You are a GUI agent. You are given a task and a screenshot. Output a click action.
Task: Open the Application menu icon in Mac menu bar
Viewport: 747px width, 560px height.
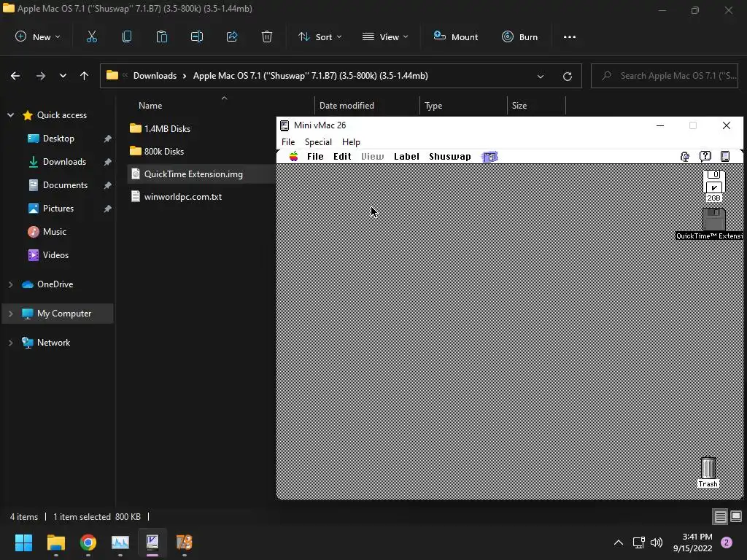(x=725, y=156)
